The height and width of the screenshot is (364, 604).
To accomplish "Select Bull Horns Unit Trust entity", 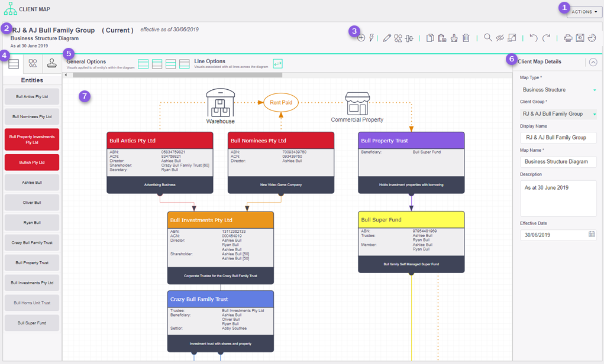I will (32, 303).
